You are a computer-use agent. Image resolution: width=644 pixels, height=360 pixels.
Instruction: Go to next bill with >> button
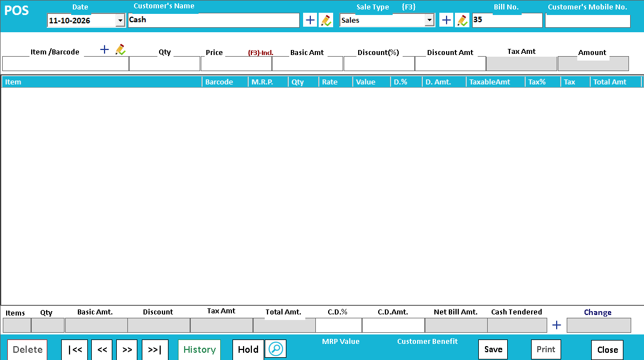point(127,350)
